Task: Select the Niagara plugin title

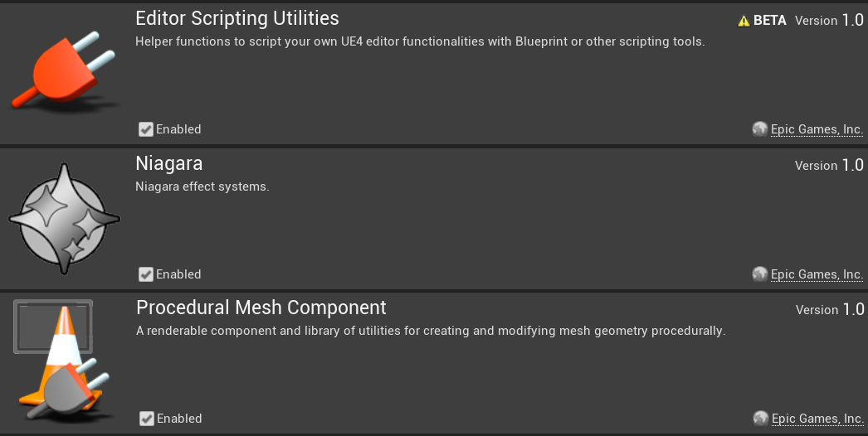Action: point(168,164)
